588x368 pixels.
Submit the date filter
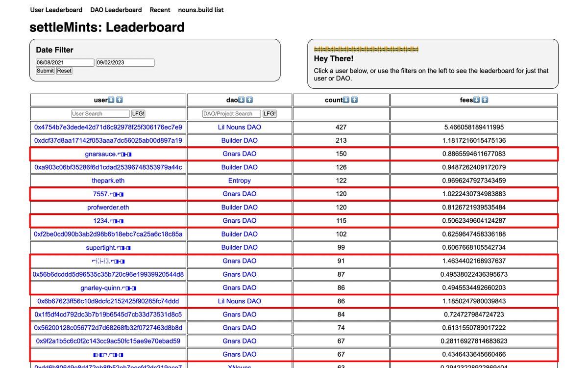tap(45, 71)
